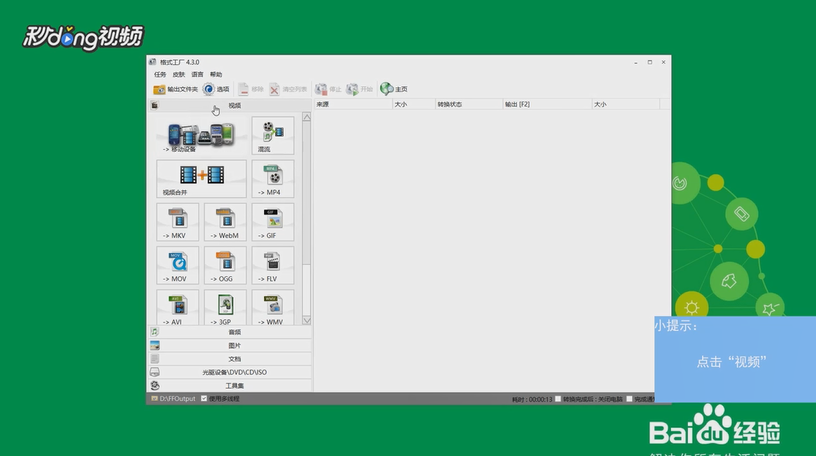Expand the 工具集 utilities category
Screen dimensions: 816x456
(230, 386)
